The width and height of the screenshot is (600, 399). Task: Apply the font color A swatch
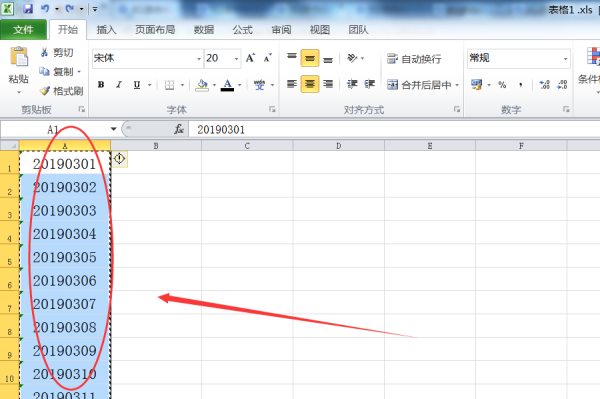[x=228, y=85]
